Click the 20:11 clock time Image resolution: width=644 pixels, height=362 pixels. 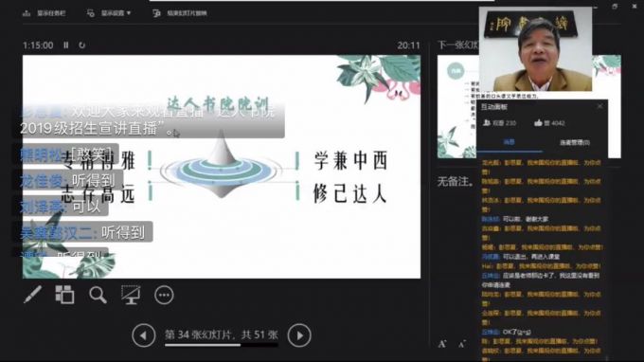[409, 45]
